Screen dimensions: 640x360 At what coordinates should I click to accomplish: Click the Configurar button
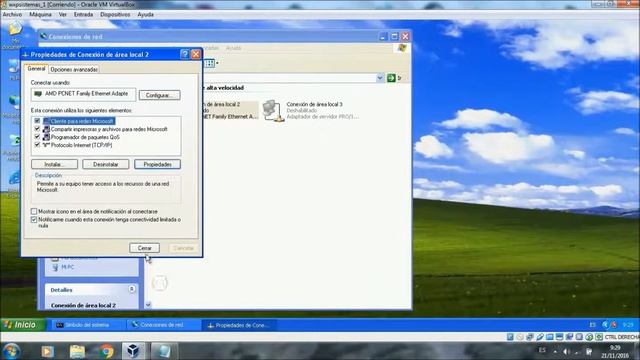click(159, 95)
